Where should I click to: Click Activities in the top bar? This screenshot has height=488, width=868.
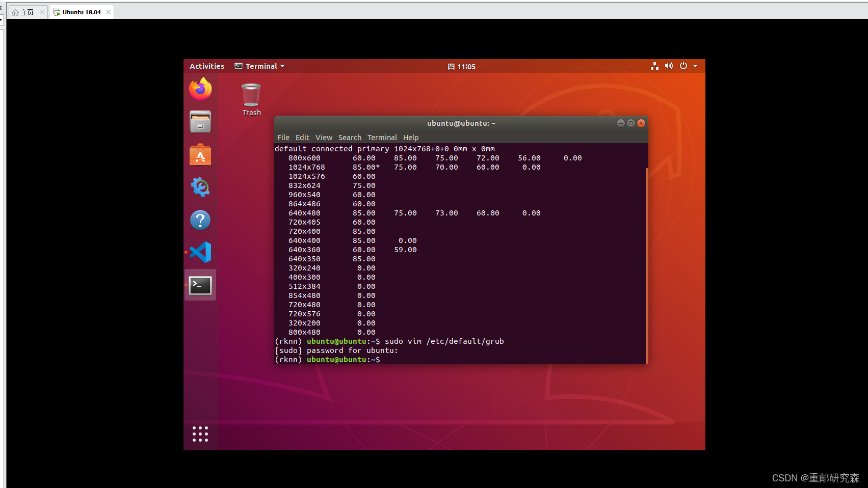coord(207,66)
